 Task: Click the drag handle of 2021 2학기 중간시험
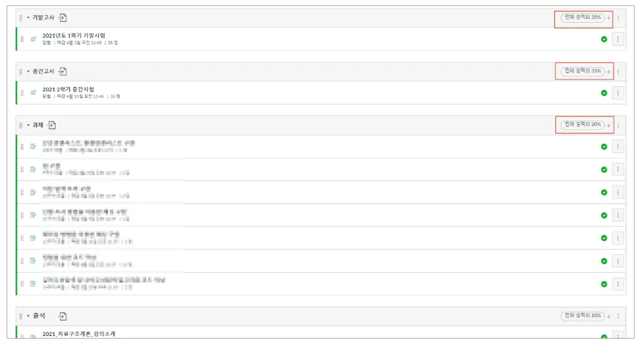pos(22,93)
